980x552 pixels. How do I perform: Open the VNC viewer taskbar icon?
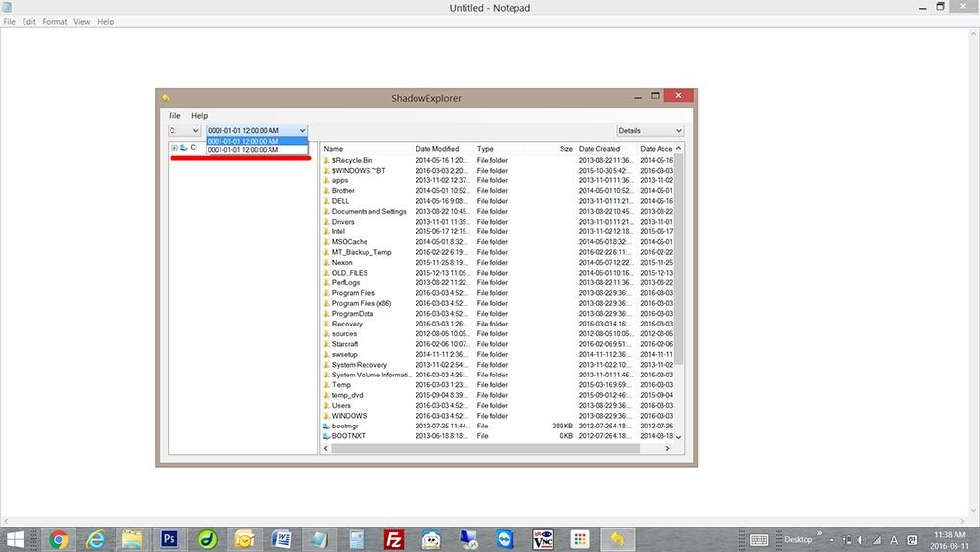pyautogui.click(x=543, y=539)
